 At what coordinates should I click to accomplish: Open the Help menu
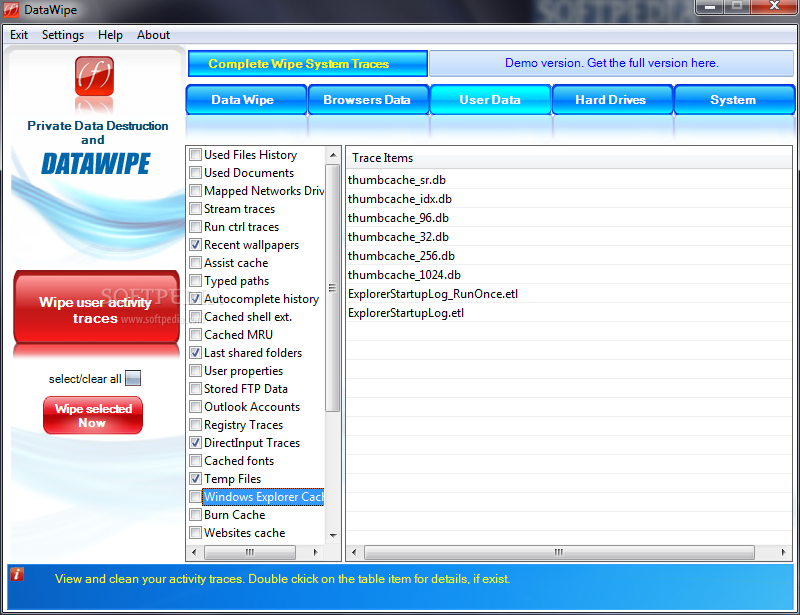tap(110, 35)
